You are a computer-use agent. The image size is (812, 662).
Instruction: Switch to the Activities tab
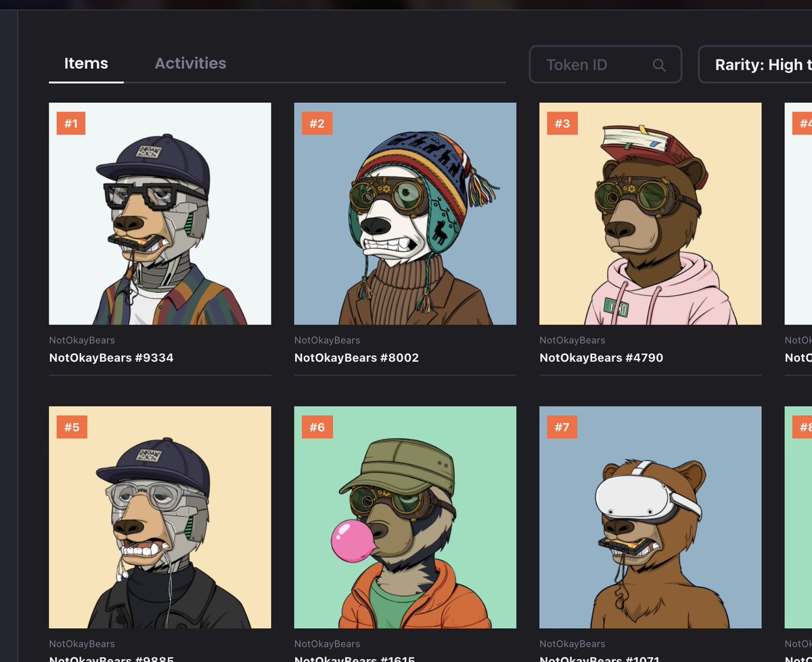click(190, 63)
